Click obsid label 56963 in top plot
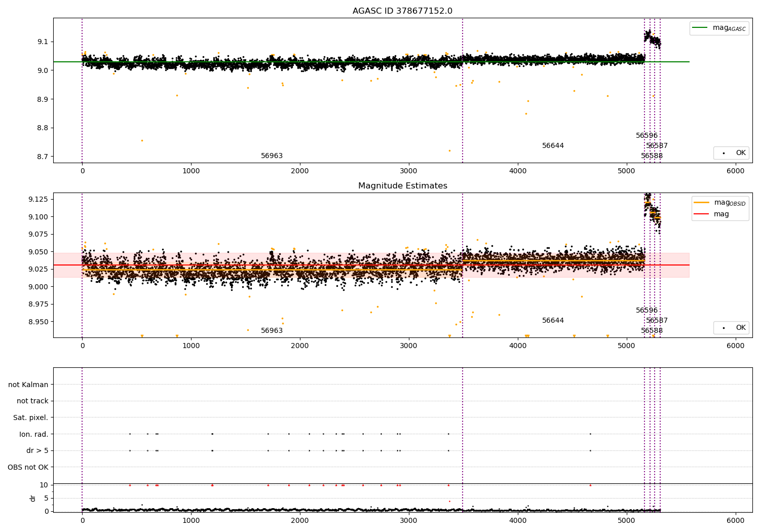This screenshot has height=532, width=760. point(272,156)
